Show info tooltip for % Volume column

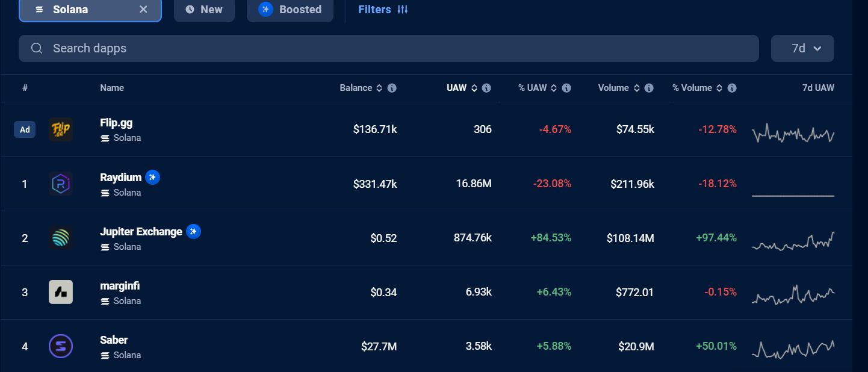click(x=732, y=88)
